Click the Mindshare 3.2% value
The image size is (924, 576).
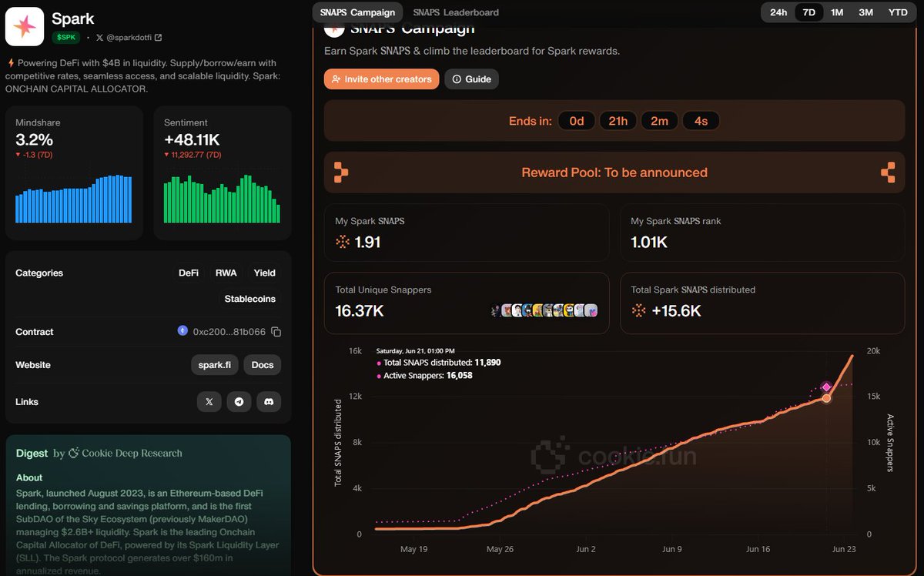(35, 140)
